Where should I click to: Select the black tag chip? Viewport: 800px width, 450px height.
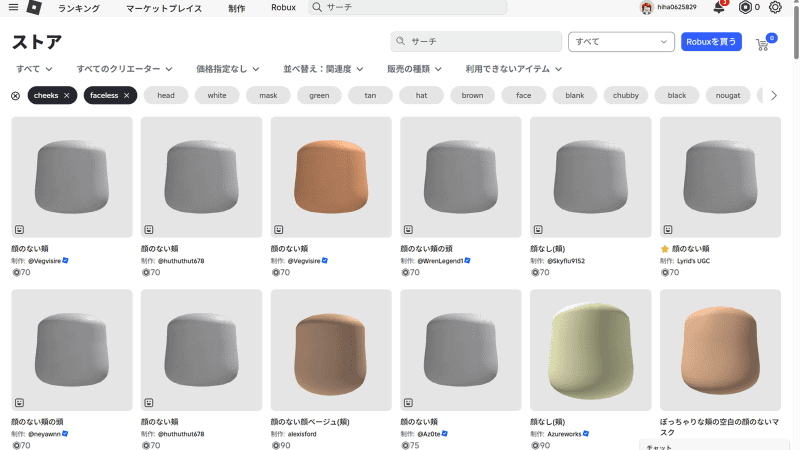click(x=677, y=95)
